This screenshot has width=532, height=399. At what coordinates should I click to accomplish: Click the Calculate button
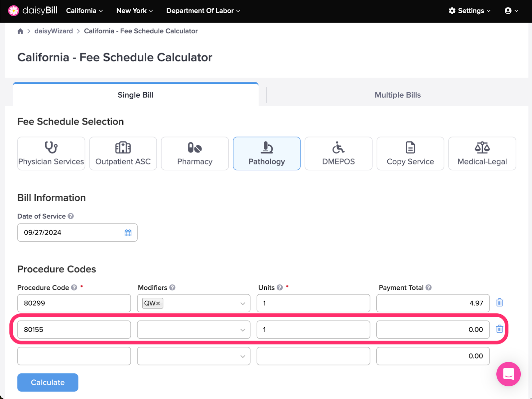pyautogui.click(x=48, y=382)
